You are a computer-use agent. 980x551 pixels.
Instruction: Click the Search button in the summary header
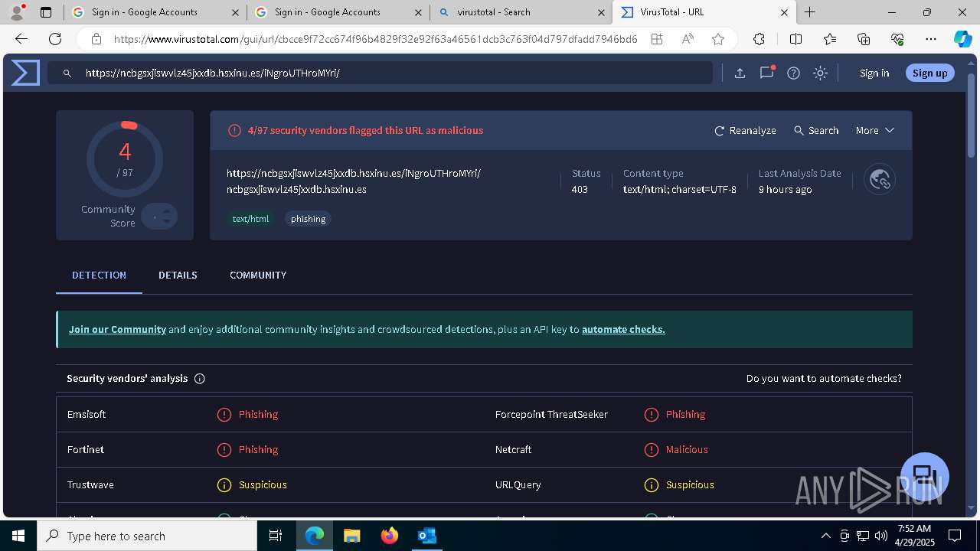[x=816, y=131]
